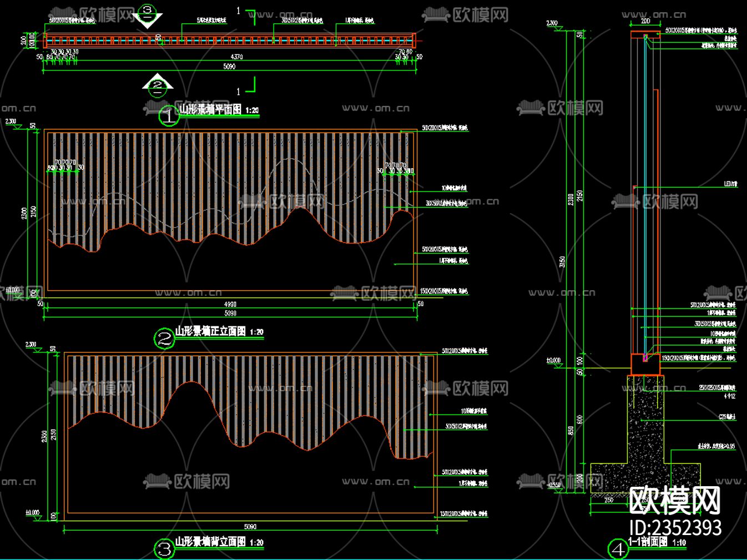Click the -0.550 elevation marker near footing
This screenshot has height=560, width=747.
pyautogui.click(x=554, y=486)
